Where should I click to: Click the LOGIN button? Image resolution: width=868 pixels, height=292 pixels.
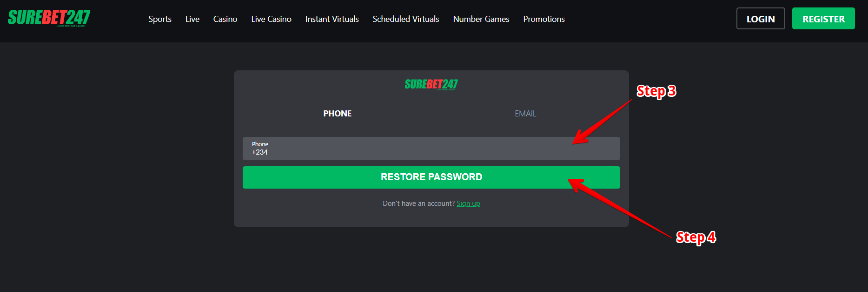pos(761,19)
